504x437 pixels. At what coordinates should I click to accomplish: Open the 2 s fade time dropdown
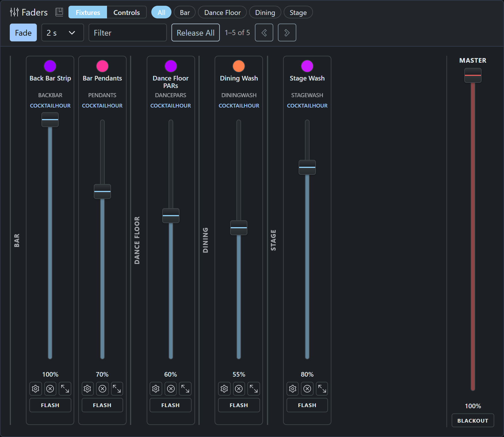(x=63, y=32)
